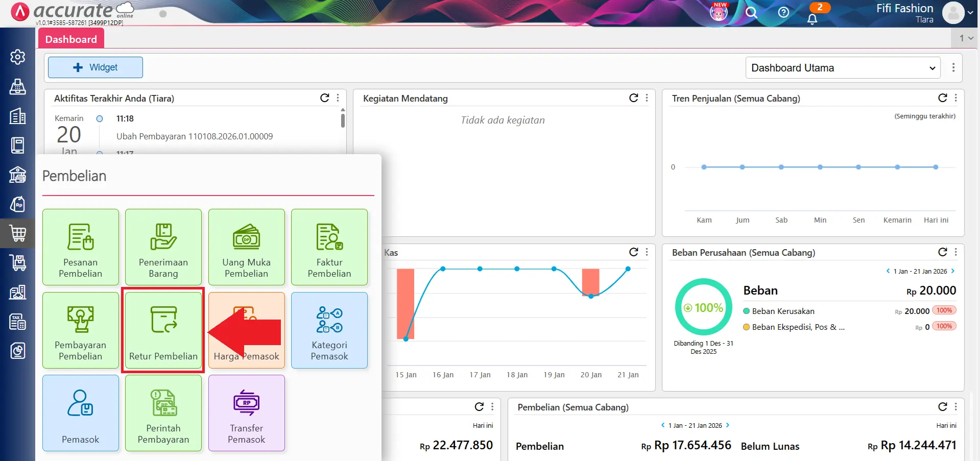This screenshot has height=461, width=980.
Task: Open Retur Pembelian module
Action: (x=163, y=330)
